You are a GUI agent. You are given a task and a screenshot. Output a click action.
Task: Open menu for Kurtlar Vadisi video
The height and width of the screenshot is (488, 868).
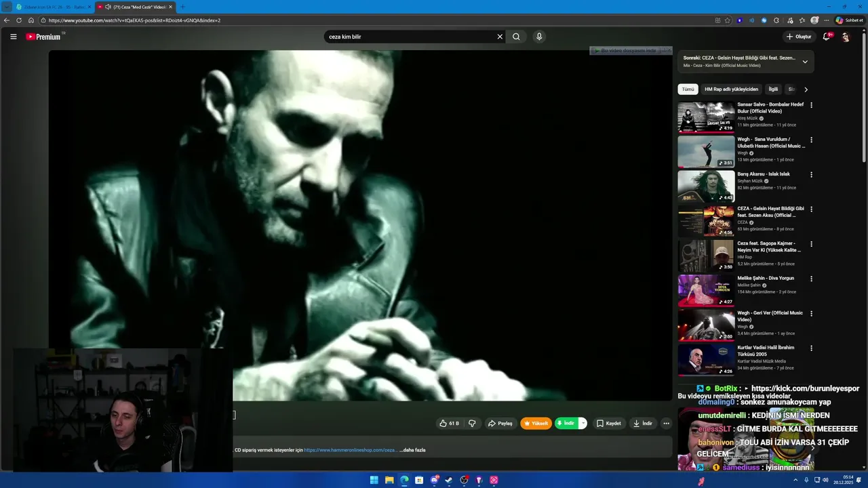811,348
